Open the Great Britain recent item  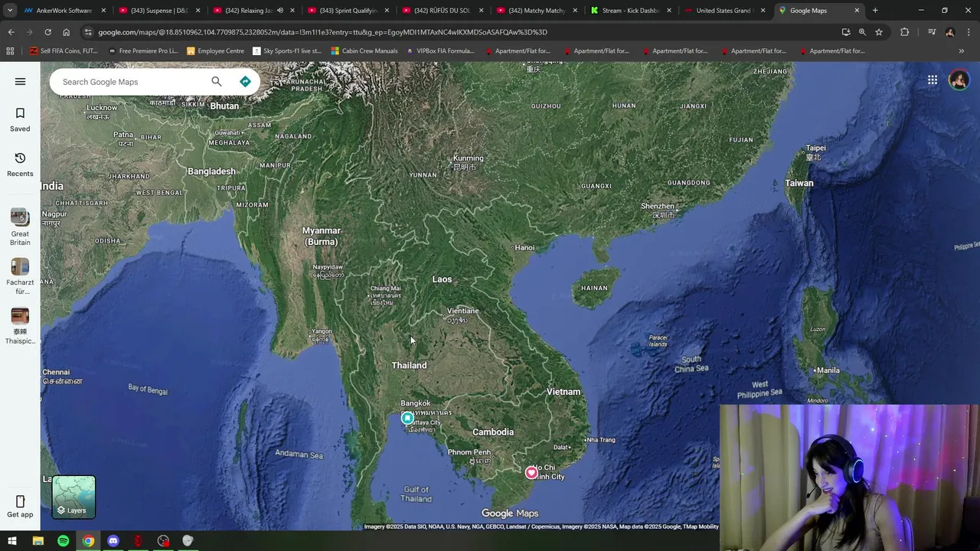point(20,227)
